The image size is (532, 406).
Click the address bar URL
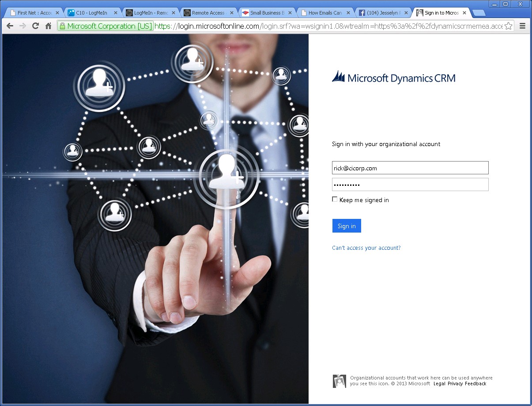328,26
